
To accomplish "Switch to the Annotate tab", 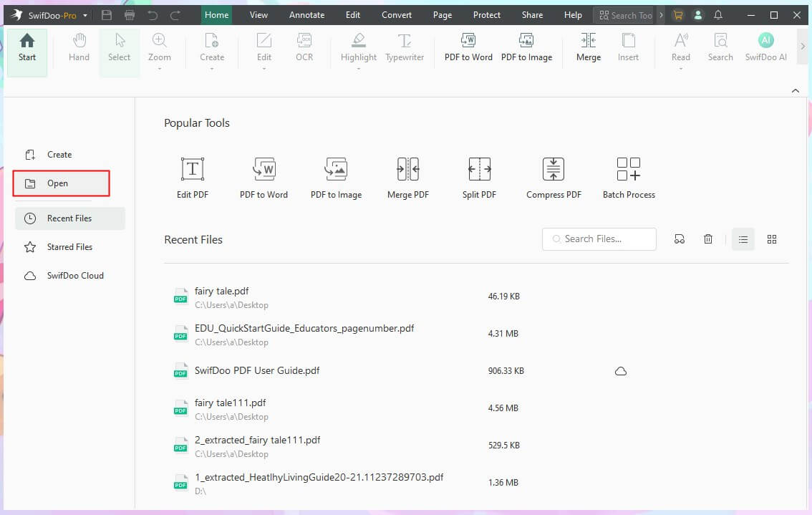I will (x=306, y=15).
